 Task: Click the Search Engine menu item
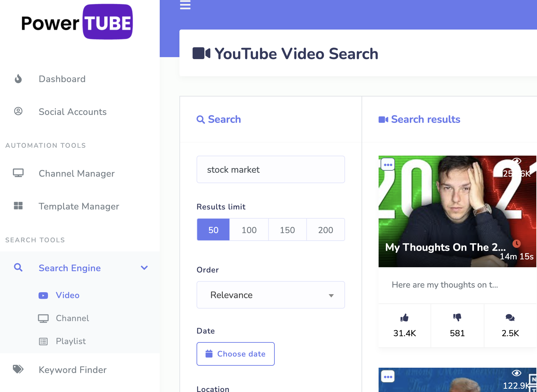coord(70,268)
